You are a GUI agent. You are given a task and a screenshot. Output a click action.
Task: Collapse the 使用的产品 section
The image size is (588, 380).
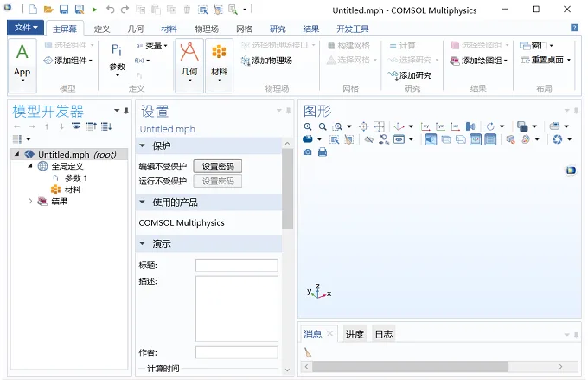point(143,203)
